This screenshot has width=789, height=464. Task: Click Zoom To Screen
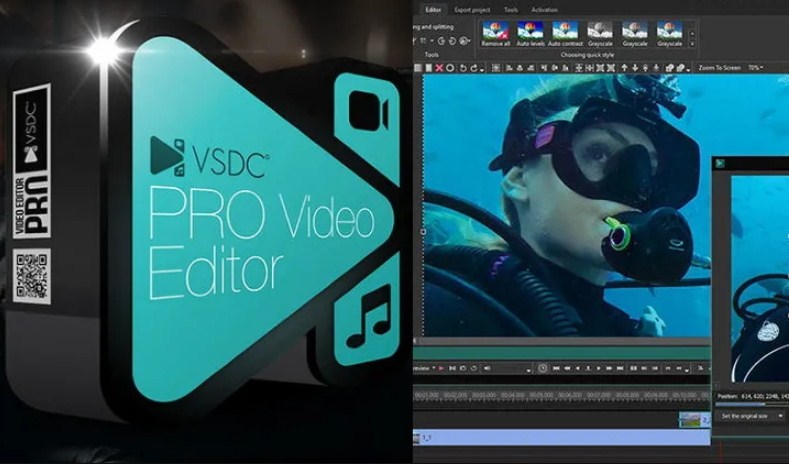pos(720,67)
